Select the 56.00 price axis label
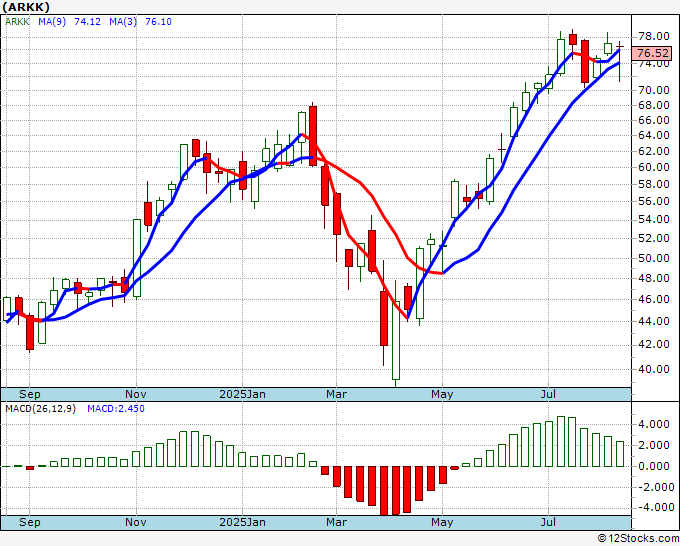680x546 pixels. [x=654, y=201]
